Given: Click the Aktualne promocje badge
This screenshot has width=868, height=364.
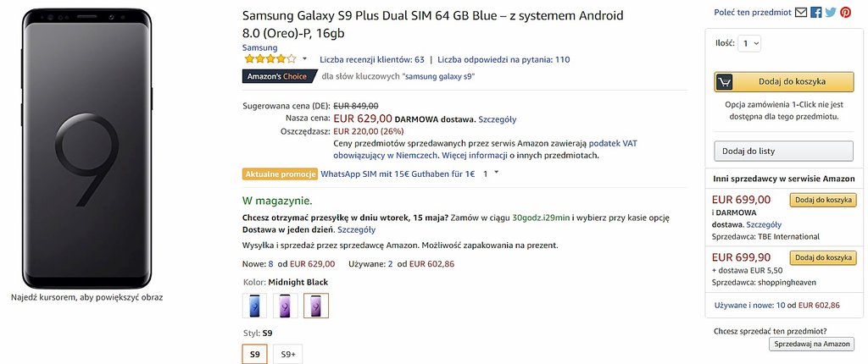Looking at the screenshot, I should (280, 174).
